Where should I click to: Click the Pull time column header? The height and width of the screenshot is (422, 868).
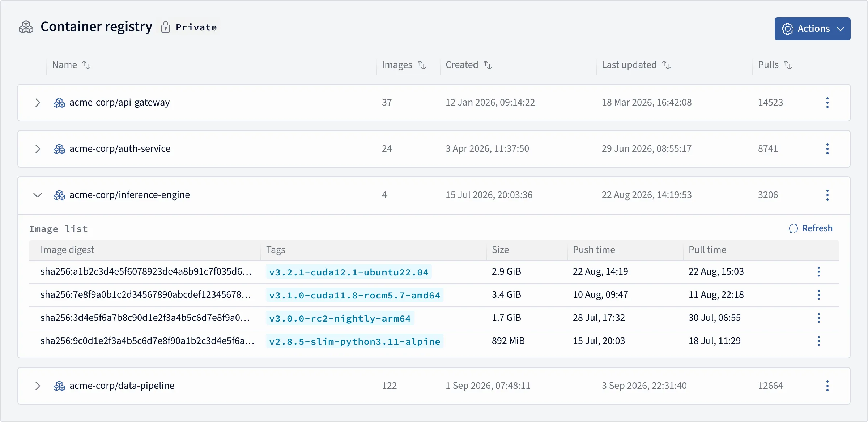(707, 250)
